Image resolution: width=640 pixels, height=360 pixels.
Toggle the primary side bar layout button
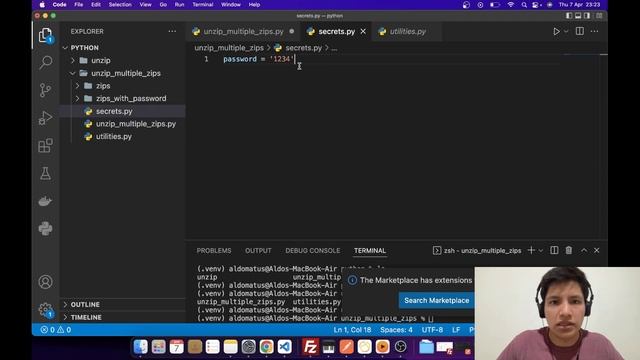pyautogui.click(x=569, y=16)
